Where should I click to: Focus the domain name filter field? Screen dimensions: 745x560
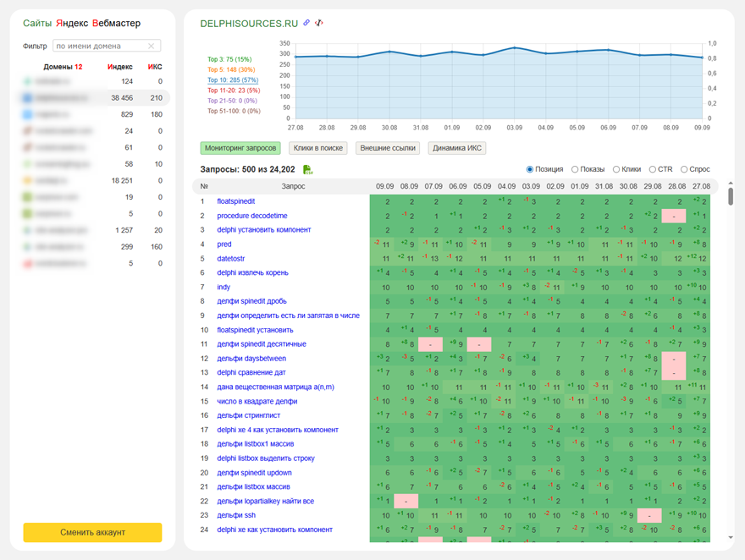click(100, 47)
